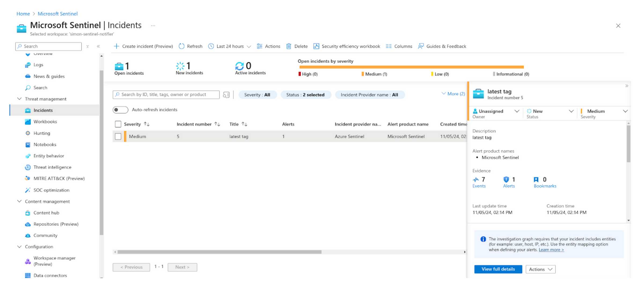This screenshot has height=288, width=644.
Task: Click the Data connectors grid icon
Action: (x=28, y=275)
